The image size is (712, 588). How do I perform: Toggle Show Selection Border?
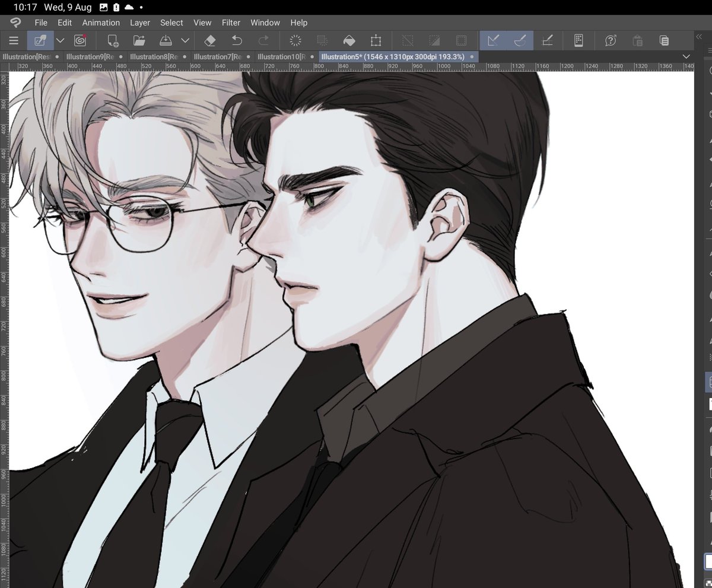pyautogui.click(x=461, y=40)
